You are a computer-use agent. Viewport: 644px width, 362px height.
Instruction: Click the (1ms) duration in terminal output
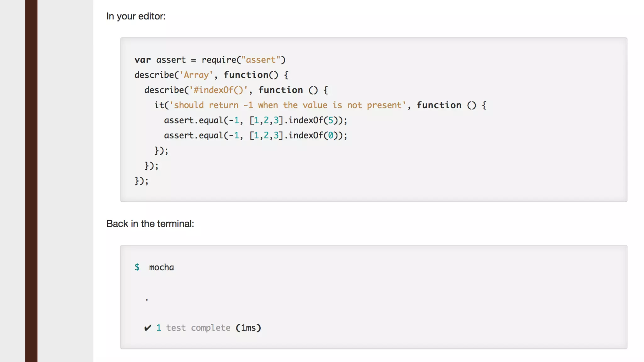click(248, 328)
